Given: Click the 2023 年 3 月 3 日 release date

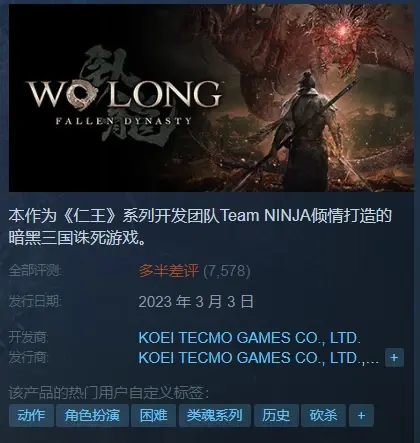Looking at the screenshot, I should [x=196, y=302].
